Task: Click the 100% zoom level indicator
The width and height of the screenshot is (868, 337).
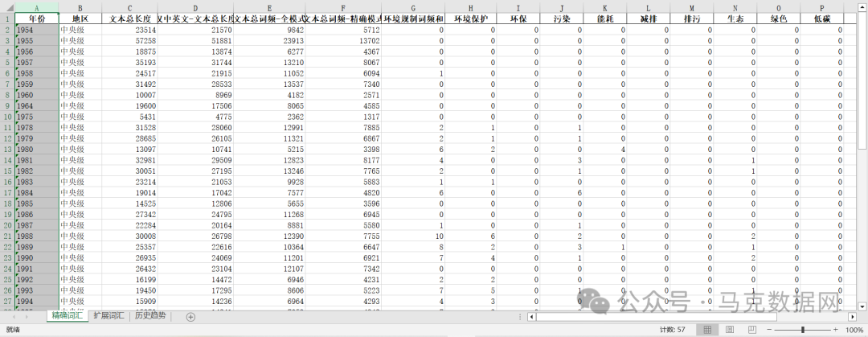Action: click(x=854, y=330)
